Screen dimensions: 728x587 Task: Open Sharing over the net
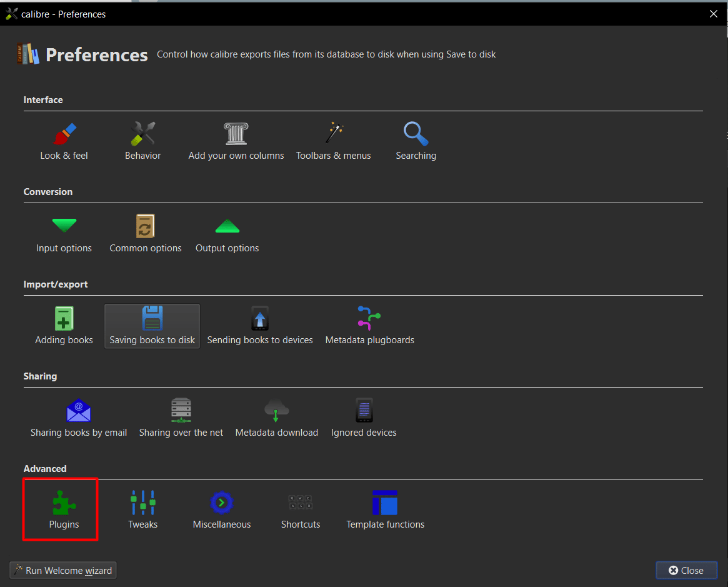point(181,418)
